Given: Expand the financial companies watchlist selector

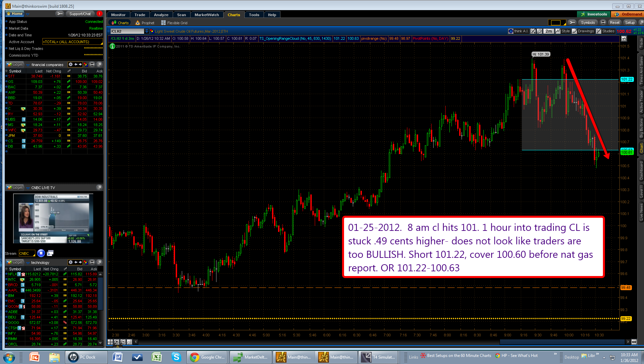Looking at the screenshot, I should (x=28, y=65).
